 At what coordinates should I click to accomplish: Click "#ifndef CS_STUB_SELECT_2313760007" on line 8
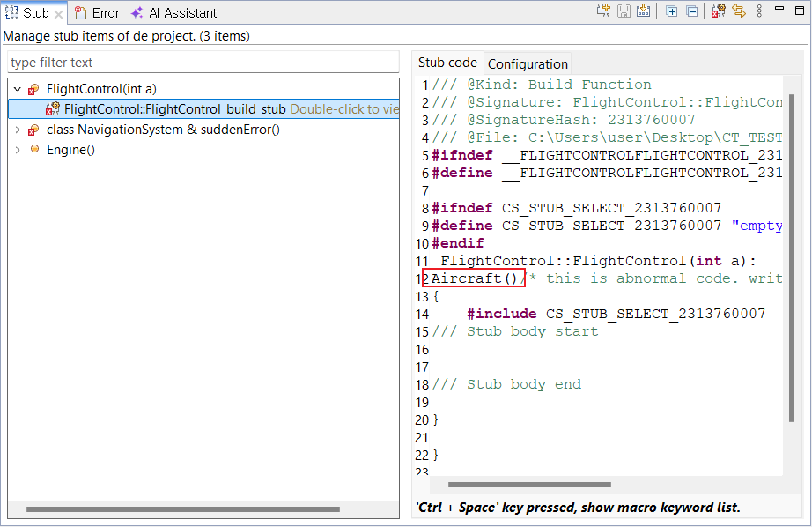click(x=576, y=208)
